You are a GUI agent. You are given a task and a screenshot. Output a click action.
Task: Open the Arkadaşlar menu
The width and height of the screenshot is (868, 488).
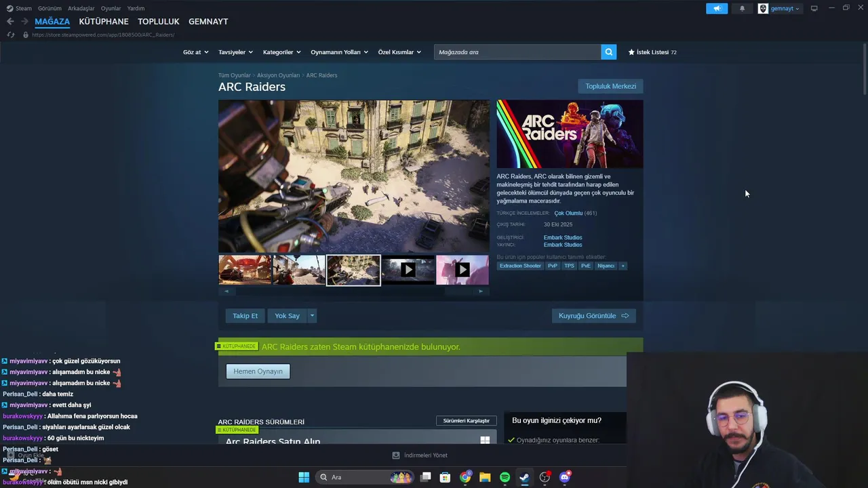(81, 8)
